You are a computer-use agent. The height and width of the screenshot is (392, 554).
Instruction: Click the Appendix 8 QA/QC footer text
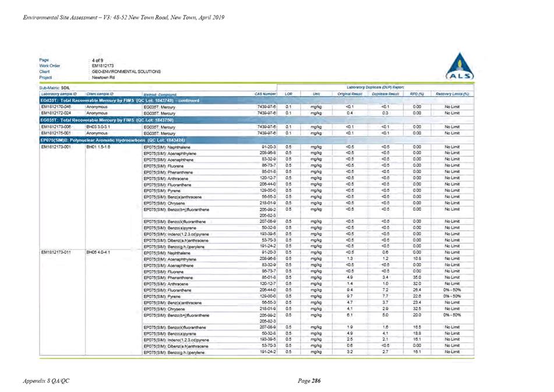click(x=46, y=381)
